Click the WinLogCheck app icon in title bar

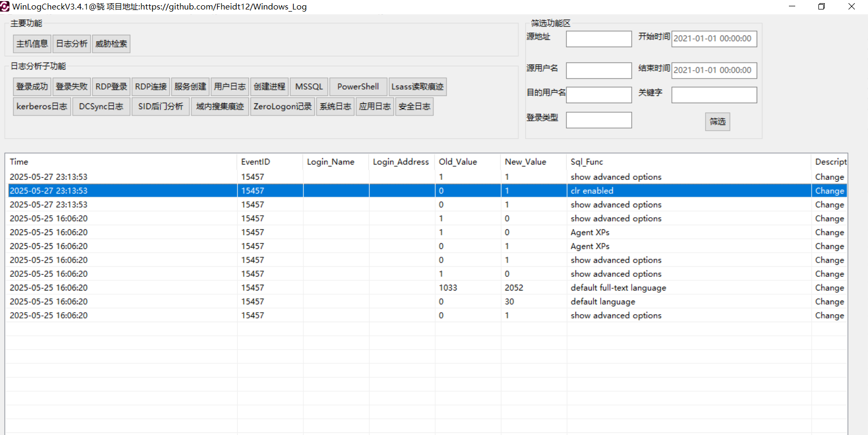(5, 6)
